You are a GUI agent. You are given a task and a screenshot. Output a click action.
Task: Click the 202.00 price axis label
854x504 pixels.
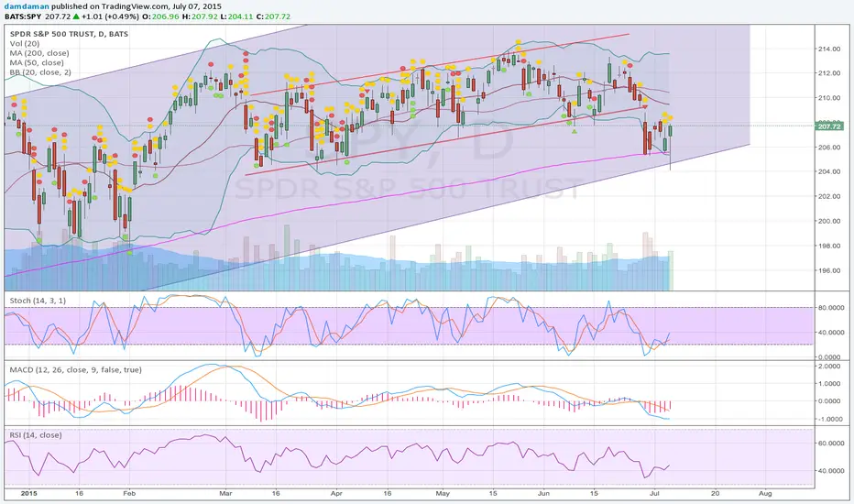pyautogui.click(x=829, y=196)
